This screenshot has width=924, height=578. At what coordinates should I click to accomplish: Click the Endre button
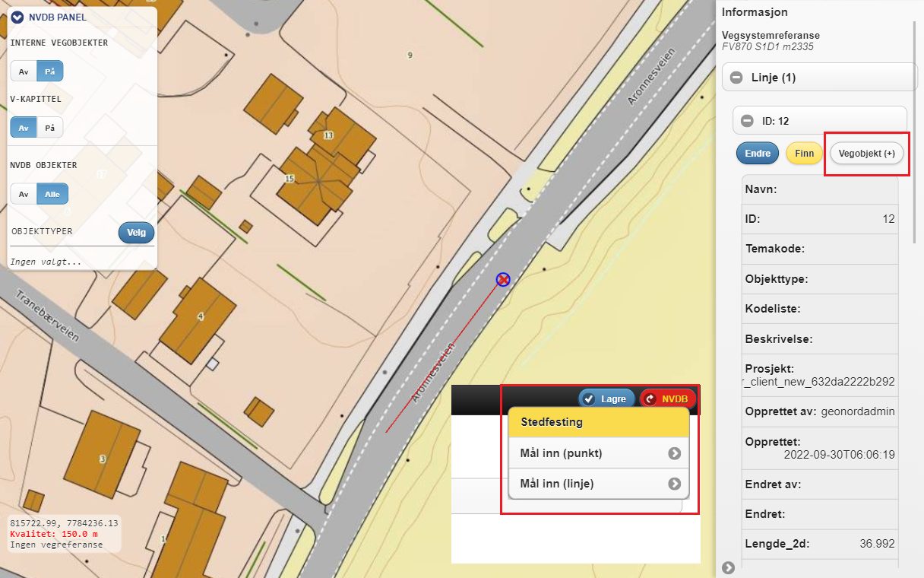tap(758, 154)
